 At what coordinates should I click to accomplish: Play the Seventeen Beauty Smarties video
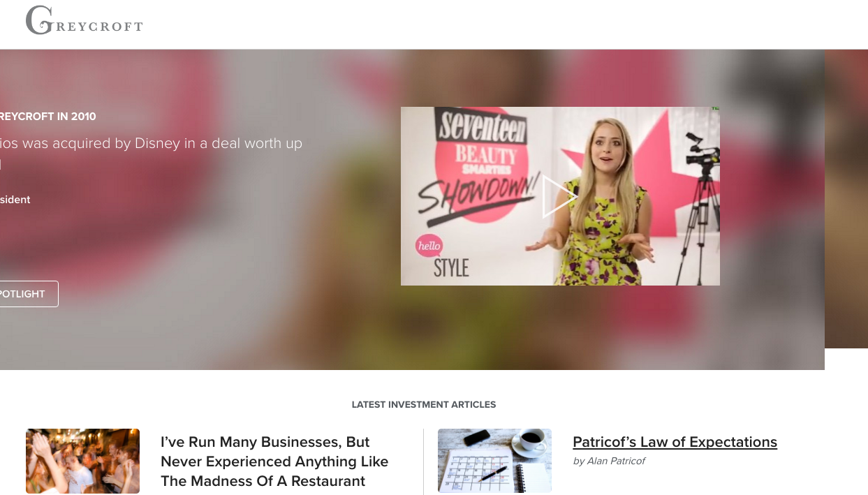click(x=560, y=196)
